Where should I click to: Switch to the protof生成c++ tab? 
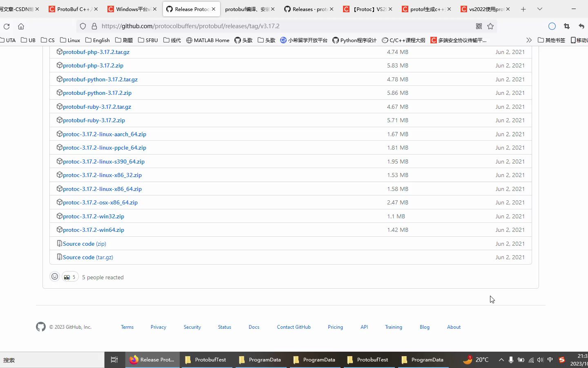coord(426,9)
